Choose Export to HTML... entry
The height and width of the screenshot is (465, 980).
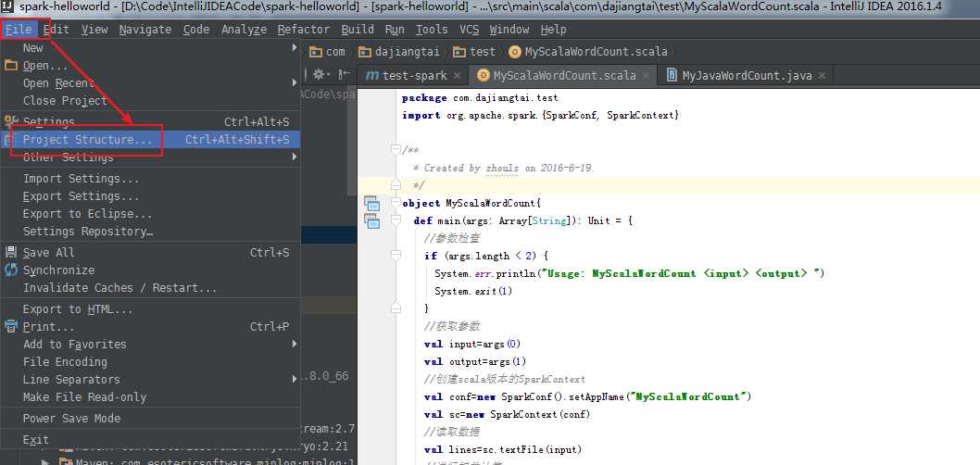tap(151, 309)
